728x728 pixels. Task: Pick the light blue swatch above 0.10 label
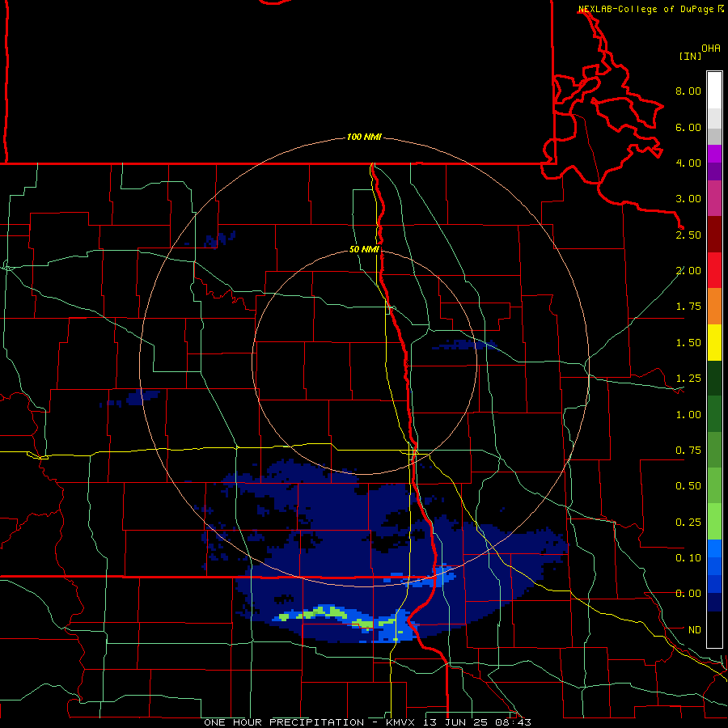pos(714,548)
